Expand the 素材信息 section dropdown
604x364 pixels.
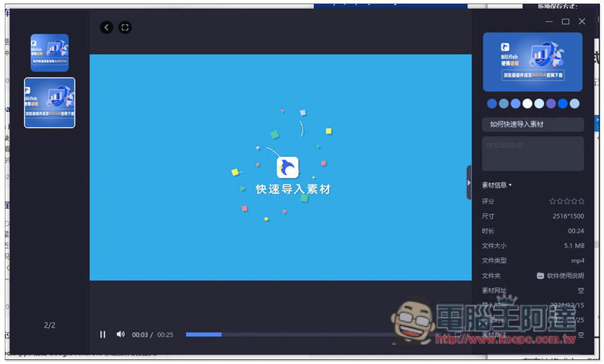click(496, 185)
